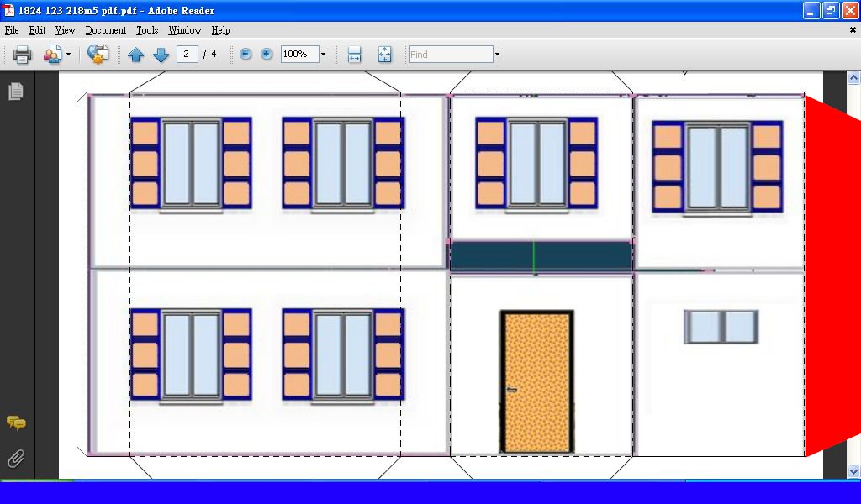Image resolution: width=861 pixels, height=504 pixels.
Task: Open the Document menu
Action: [x=105, y=30]
